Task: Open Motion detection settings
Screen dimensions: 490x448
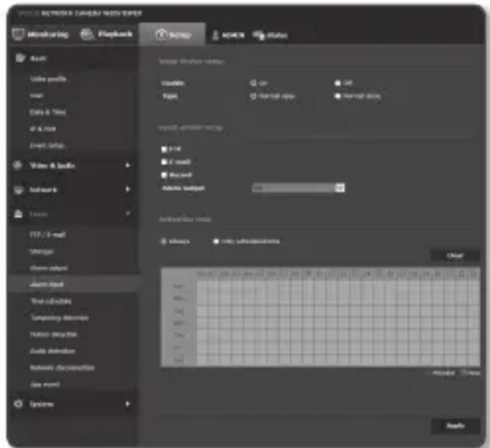Action: pos(53,335)
